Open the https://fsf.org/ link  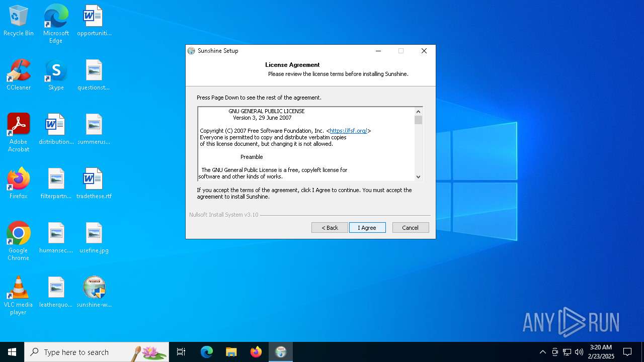pyautogui.click(x=348, y=131)
